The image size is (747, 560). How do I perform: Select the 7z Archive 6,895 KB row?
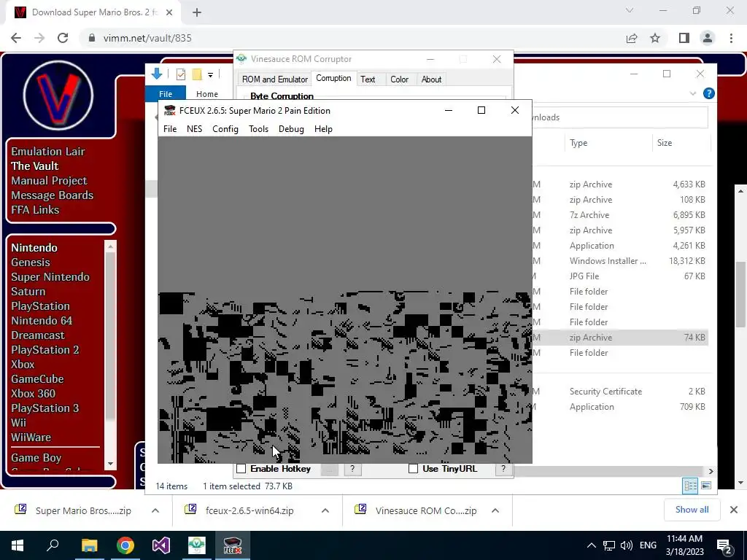point(620,215)
